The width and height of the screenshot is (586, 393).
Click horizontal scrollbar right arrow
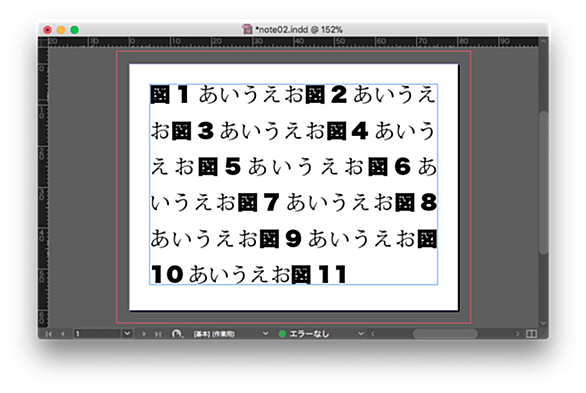pos(518,334)
